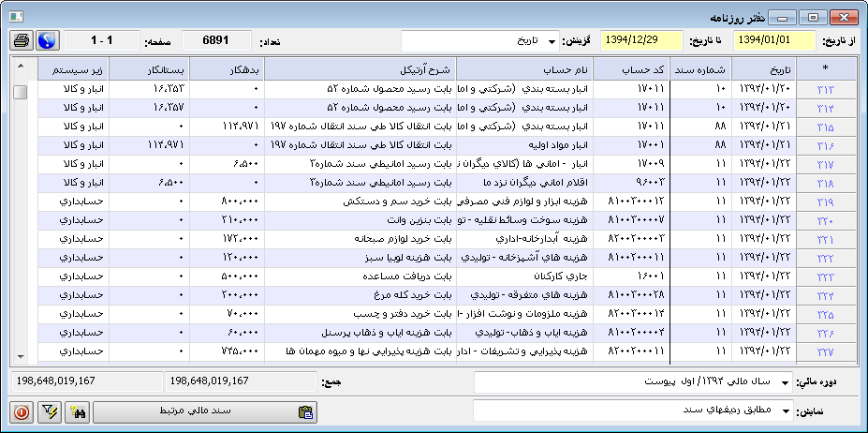This screenshot has width=868, height=433.
Task: Click credit amount ۱۶,۲۵۷
Action: point(169,108)
